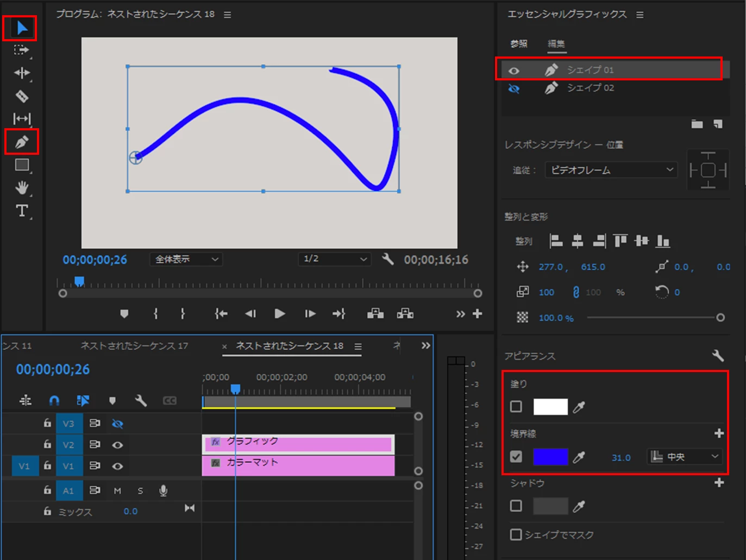Create new group folder in Essential Graphics
Image resolution: width=746 pixels, height=560 pixels.
coord(697,124)
